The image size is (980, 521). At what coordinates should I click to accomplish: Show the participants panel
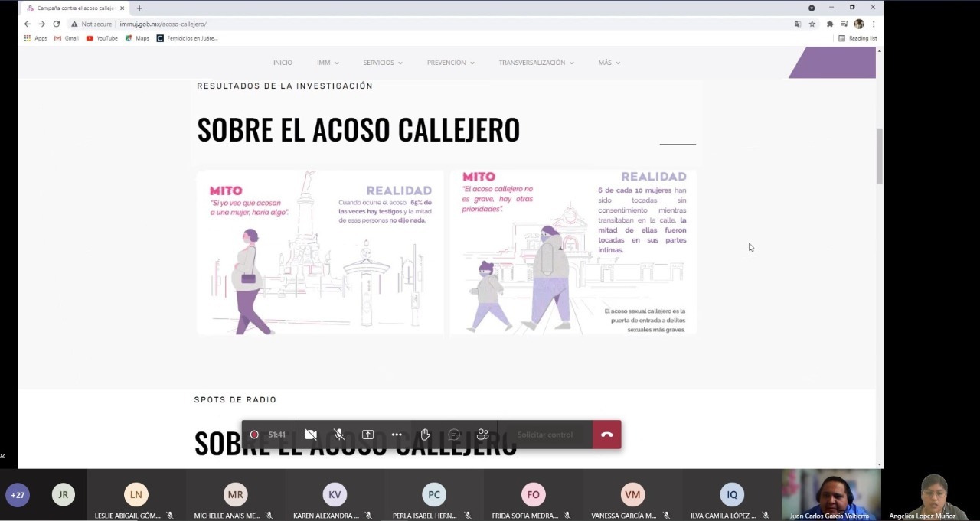[x=482, y=435]
